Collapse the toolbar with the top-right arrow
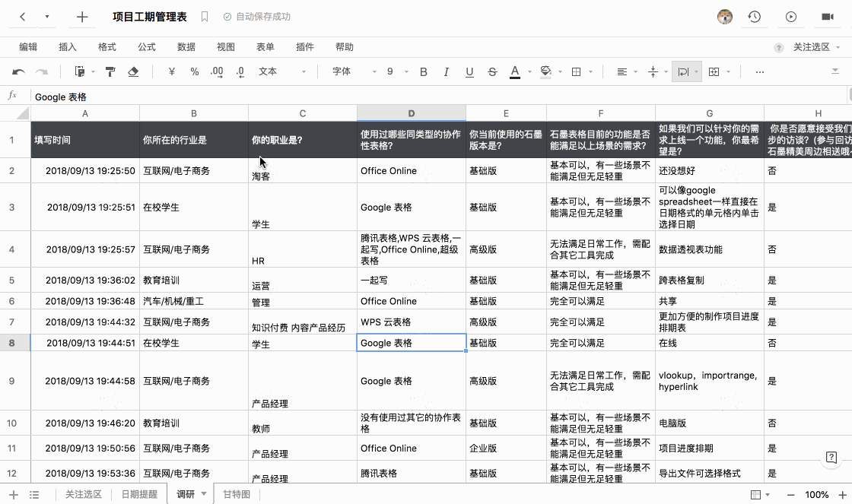 point(835,71)
